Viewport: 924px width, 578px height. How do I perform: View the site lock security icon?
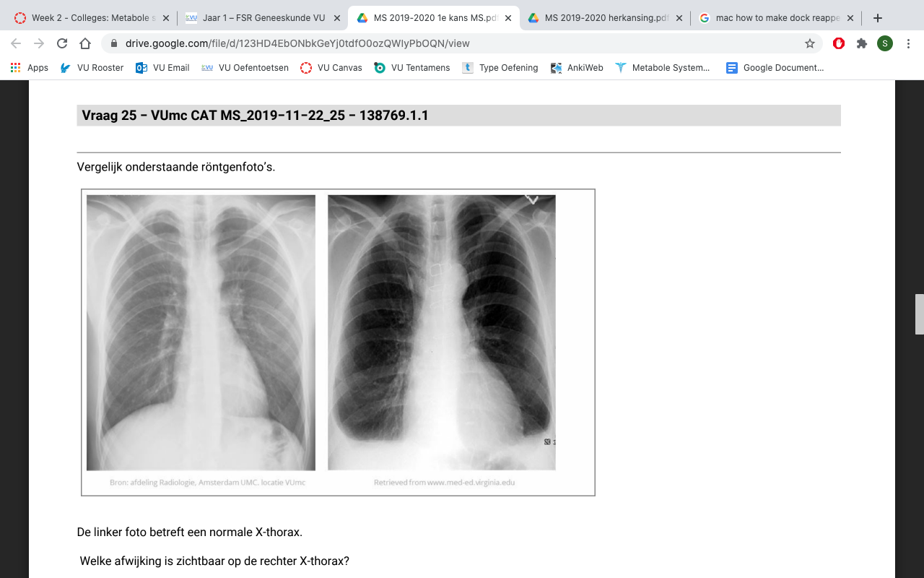(x=113, y=43)
